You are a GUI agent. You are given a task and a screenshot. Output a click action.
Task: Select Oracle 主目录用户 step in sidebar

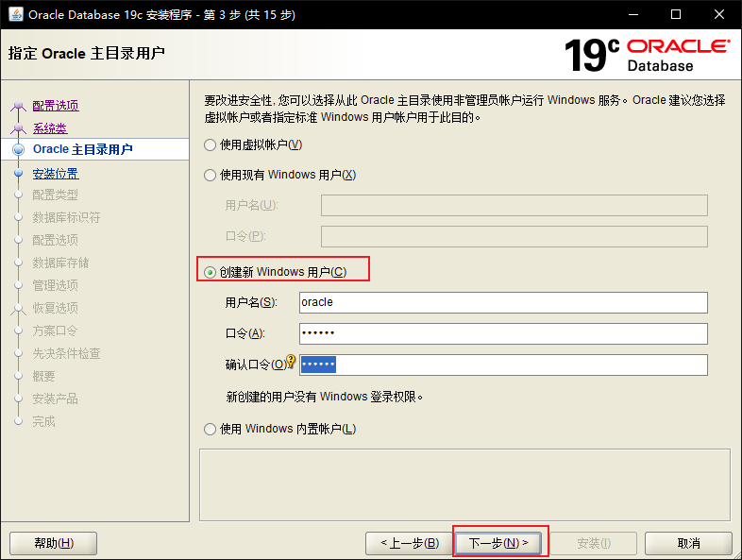94,149
